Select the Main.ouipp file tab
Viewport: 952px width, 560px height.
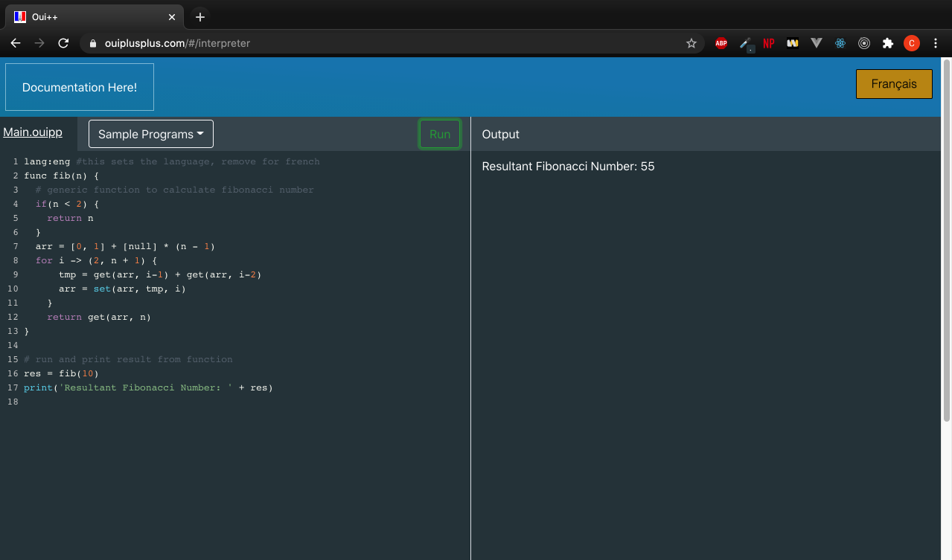click(x=33, y=132)
